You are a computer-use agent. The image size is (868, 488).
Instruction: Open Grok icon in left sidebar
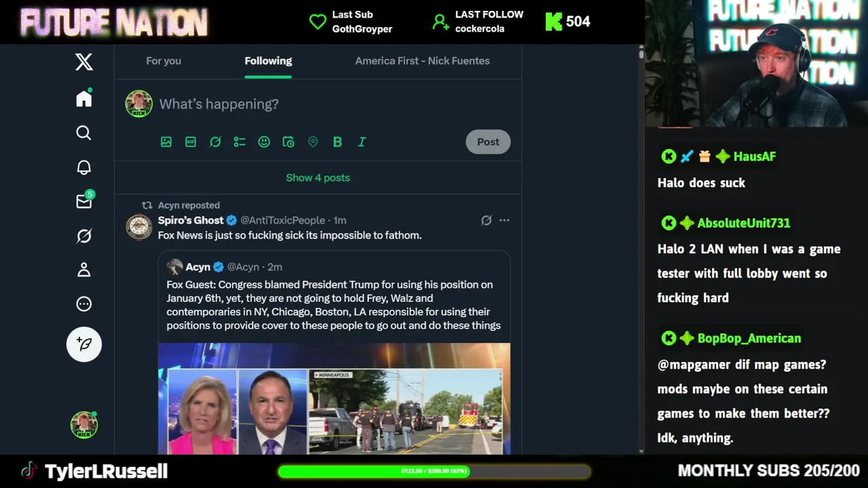84,236
